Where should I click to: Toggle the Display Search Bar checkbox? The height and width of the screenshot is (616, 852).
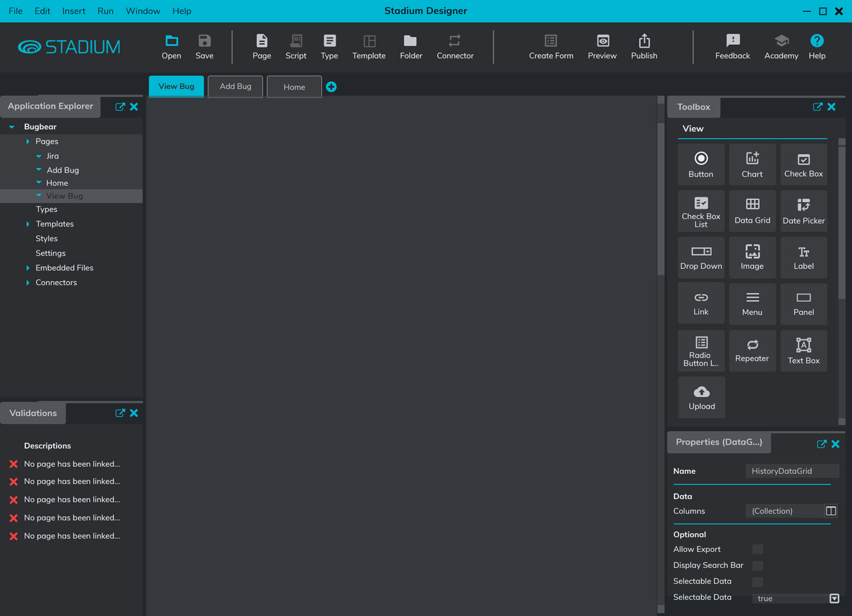(757, 565)
